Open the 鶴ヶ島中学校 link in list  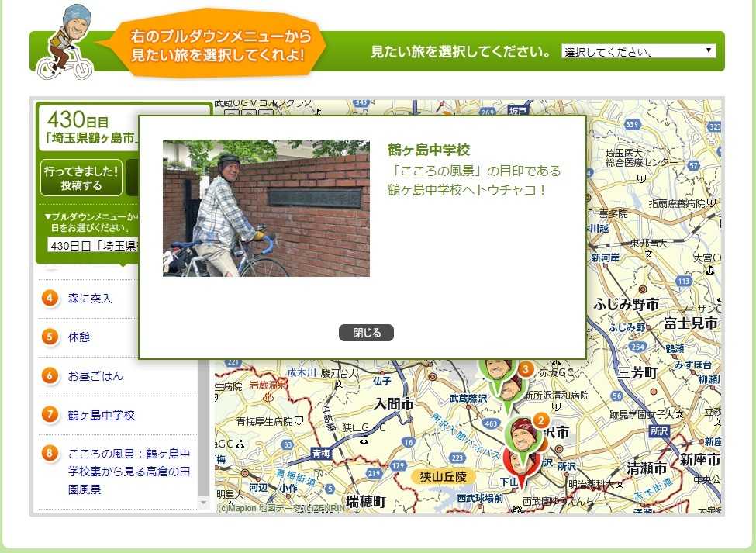coord(101,415)
